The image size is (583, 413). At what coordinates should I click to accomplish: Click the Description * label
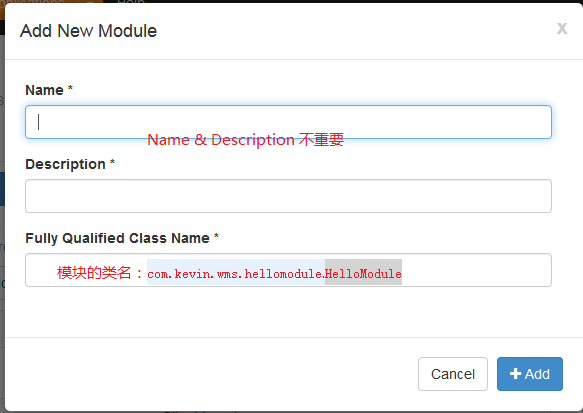point(70,164)
